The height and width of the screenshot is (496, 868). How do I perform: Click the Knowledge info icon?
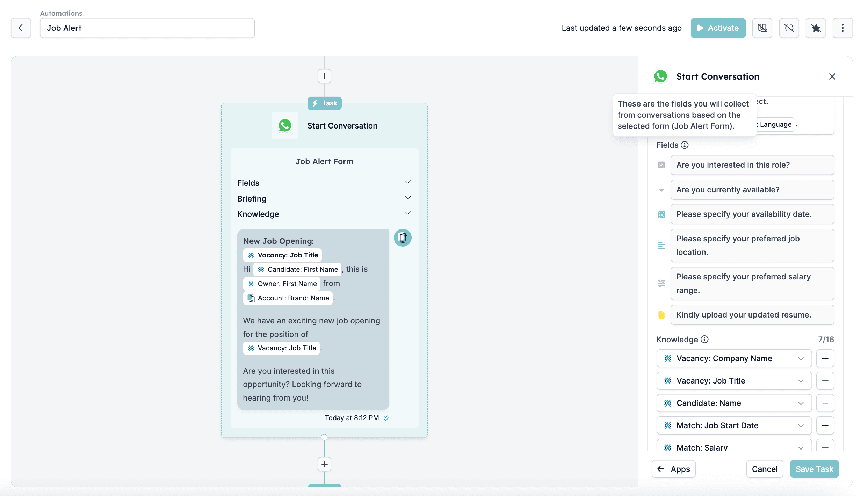pyautogui.click(x=704, y=340)
